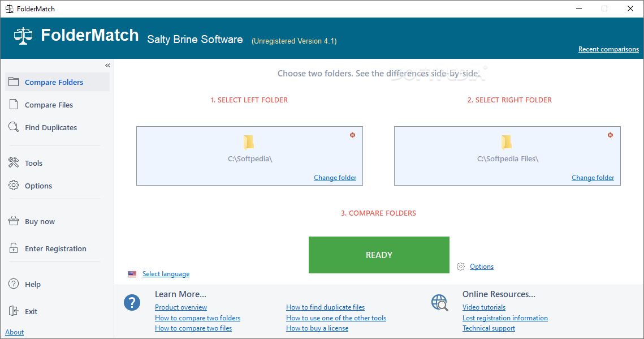This screenshot has height=339, width=644.
Task: Click the globe search Online Resources icon
Action: (439, 302)
